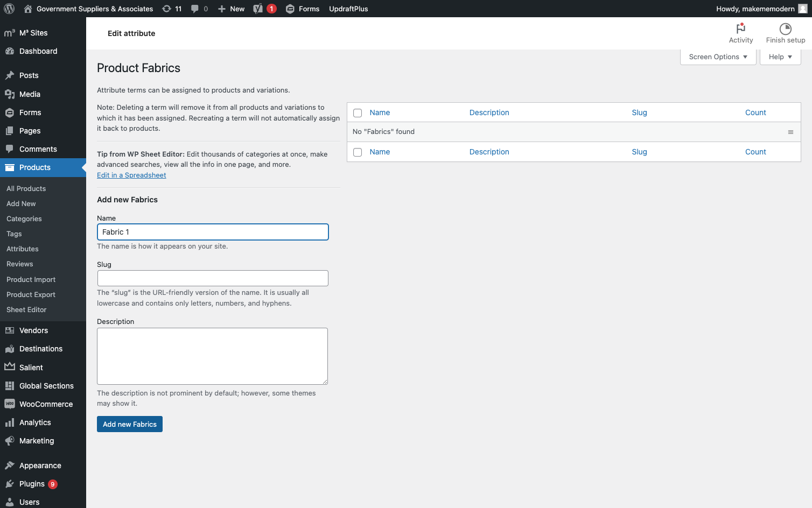Image resolution: width=812 pixels, height=508 pixels.
Task: Open UpdraftPlus in the admin bar
Action: [x=348, y=9]
